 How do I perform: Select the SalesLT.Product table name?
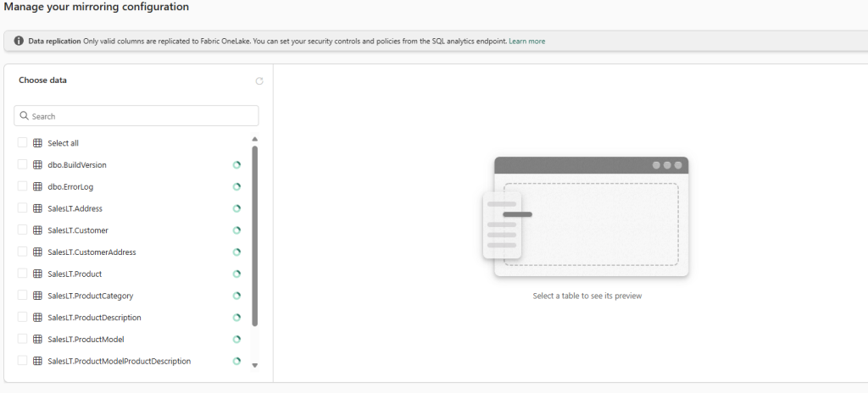75,274
